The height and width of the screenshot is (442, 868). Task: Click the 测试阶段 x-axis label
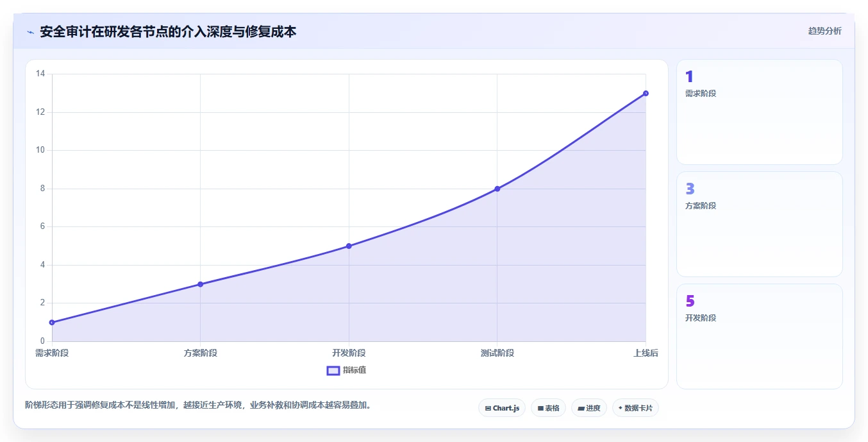pos(497,353)
